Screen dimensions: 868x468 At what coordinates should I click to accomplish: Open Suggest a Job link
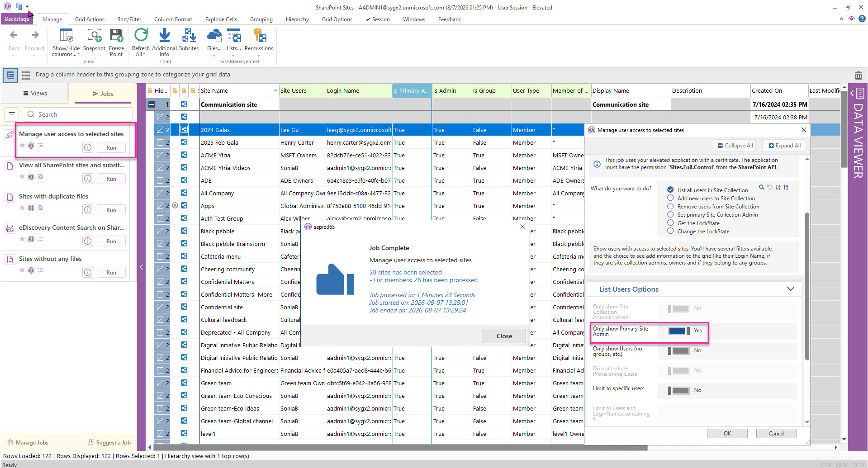[x=109, y=442]
